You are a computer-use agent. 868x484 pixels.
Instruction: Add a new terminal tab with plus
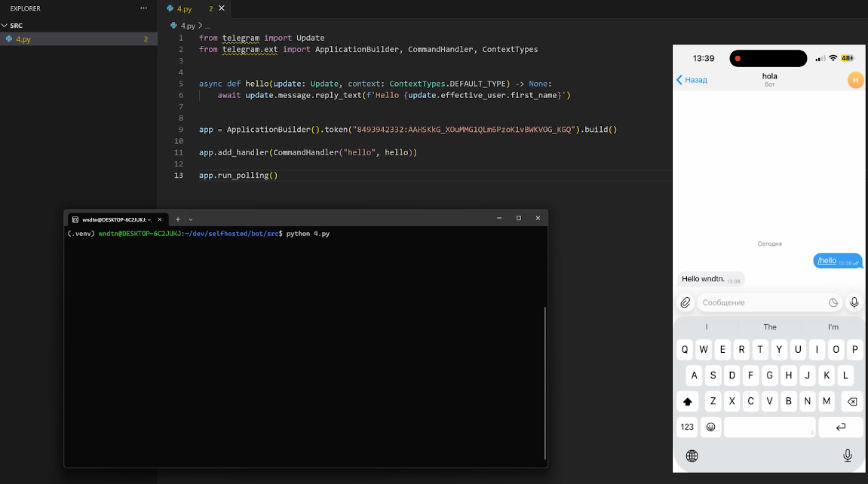click(x=178, y=219)
